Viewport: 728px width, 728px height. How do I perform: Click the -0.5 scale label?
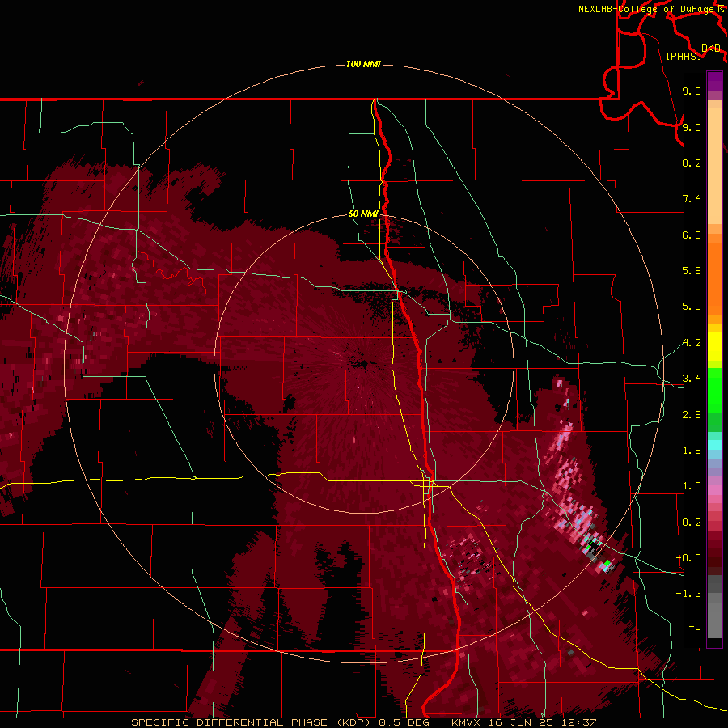[688, 558]
